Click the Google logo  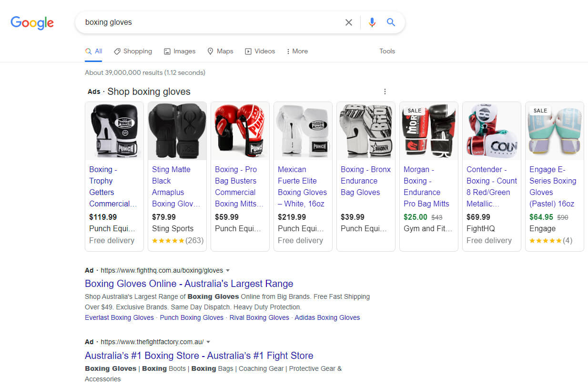tap(32, 22)
